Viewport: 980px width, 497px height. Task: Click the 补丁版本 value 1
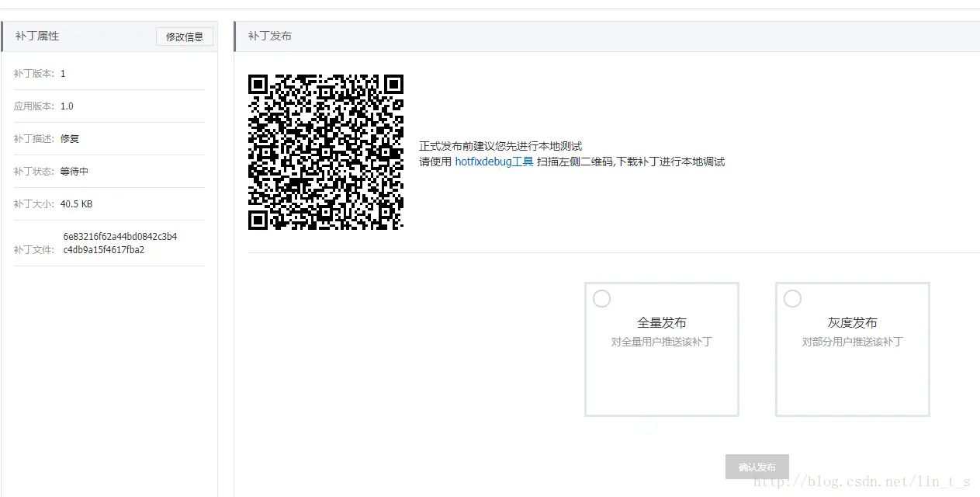tap(63, 74)
